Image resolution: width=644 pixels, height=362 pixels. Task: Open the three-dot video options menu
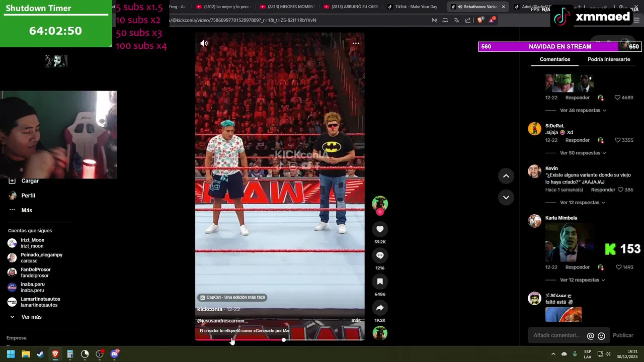pos(356,43)
